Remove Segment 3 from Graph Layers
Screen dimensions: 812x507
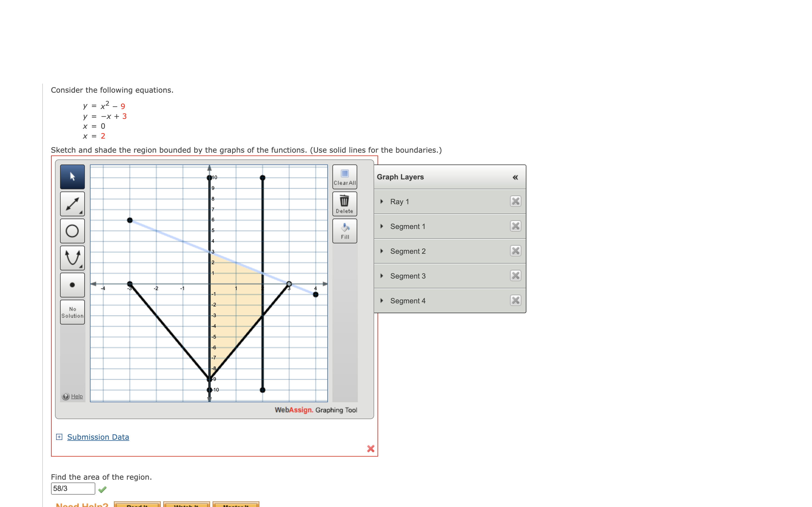click(x=516, y=276)
